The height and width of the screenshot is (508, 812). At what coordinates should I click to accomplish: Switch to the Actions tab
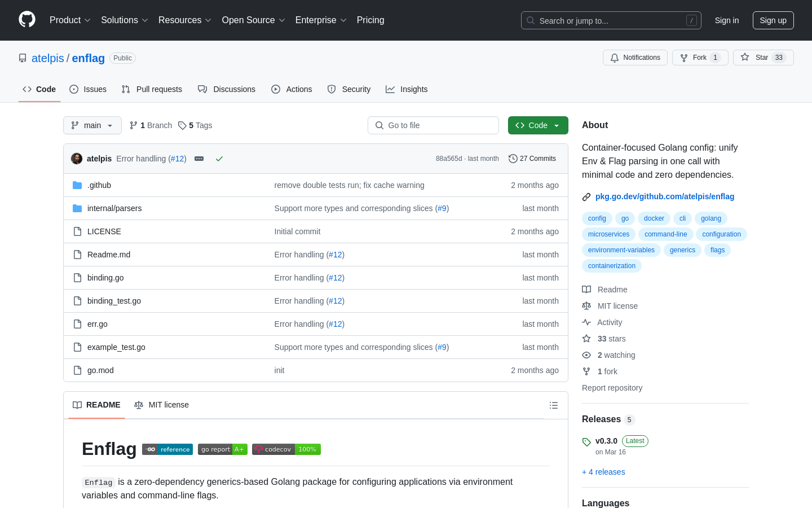[x=292, y=89]
